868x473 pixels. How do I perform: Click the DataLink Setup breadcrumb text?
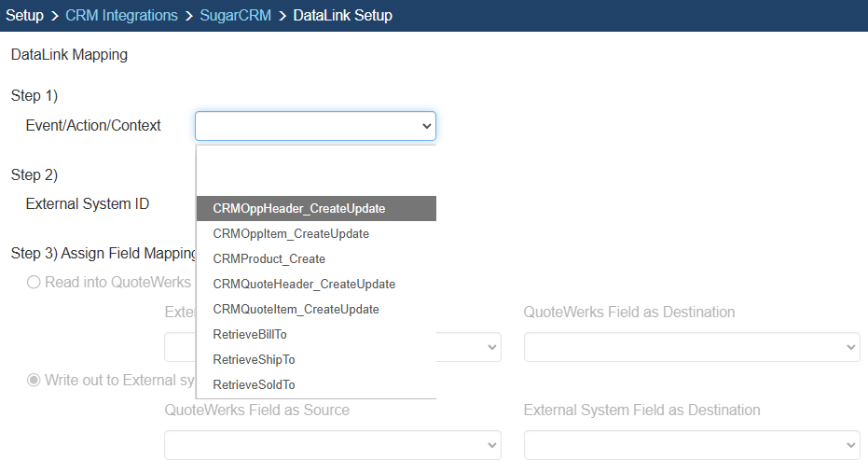[342, 16]
